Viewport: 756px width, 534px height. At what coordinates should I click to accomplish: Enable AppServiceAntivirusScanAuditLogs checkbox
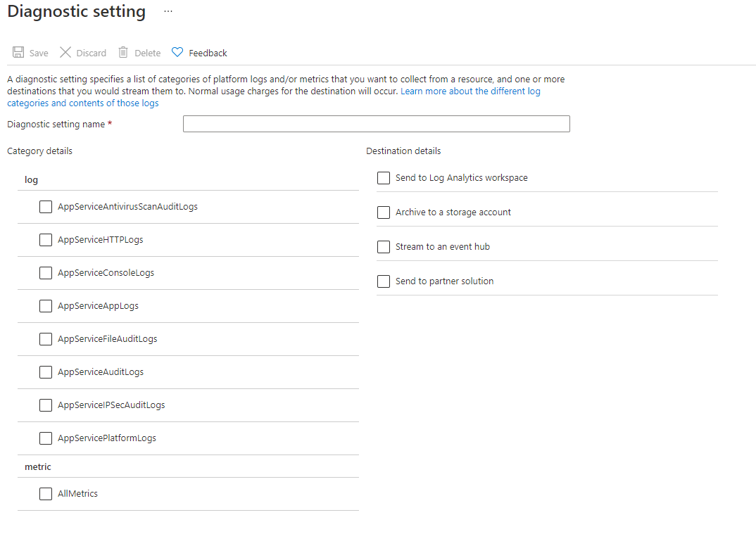coord(46,207)
